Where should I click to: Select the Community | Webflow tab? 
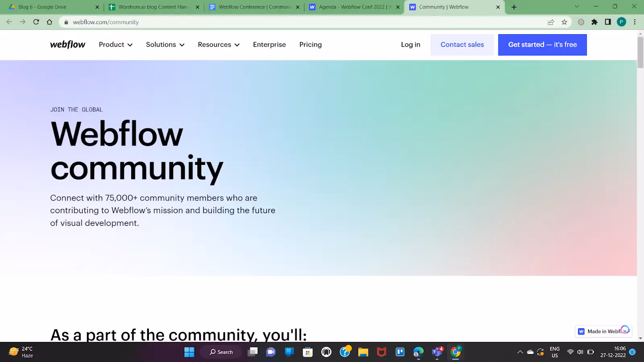pyautogui.click(x=454, y=7)
